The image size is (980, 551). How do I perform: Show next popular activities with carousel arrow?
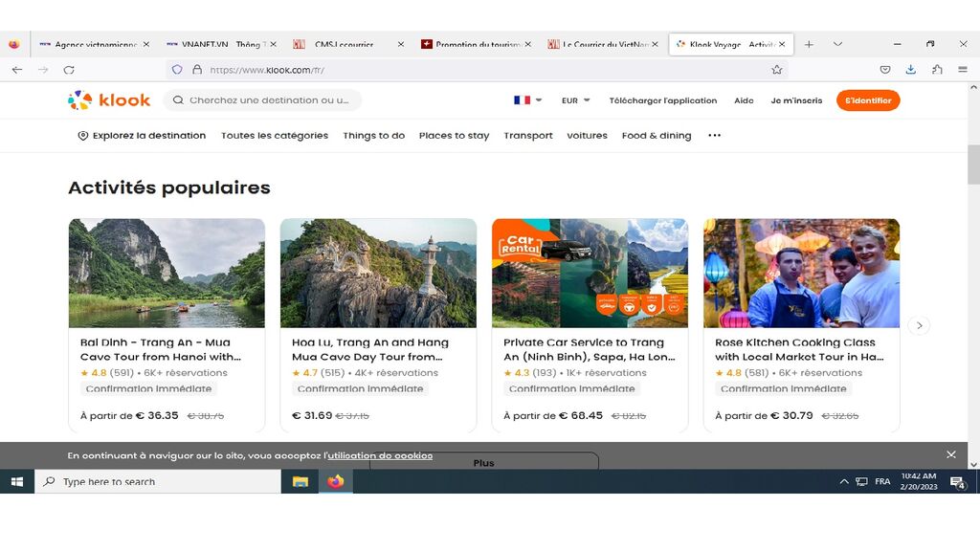coord(919,325)
